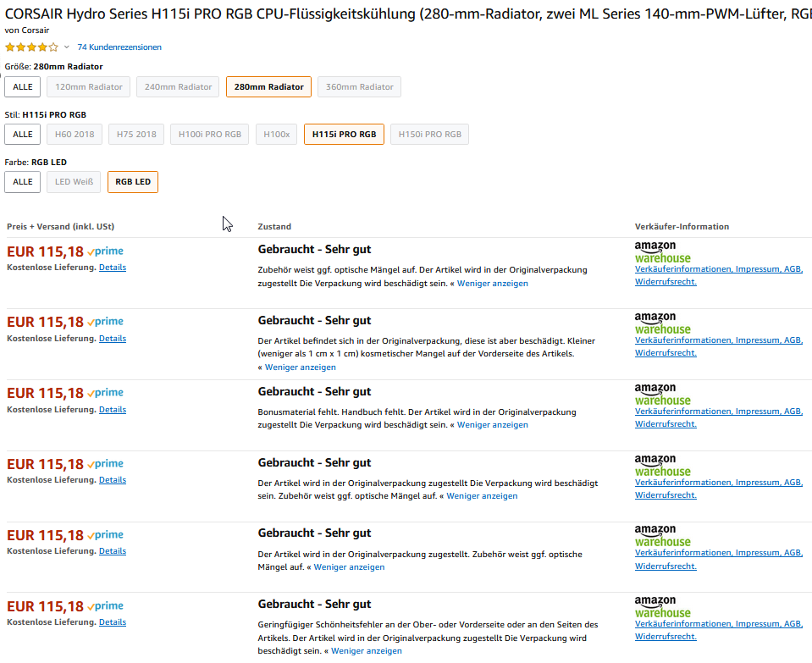This screenshot has width=812, height=663.
Task: Open Details link of the fifth offer
Action: point(113,551)
